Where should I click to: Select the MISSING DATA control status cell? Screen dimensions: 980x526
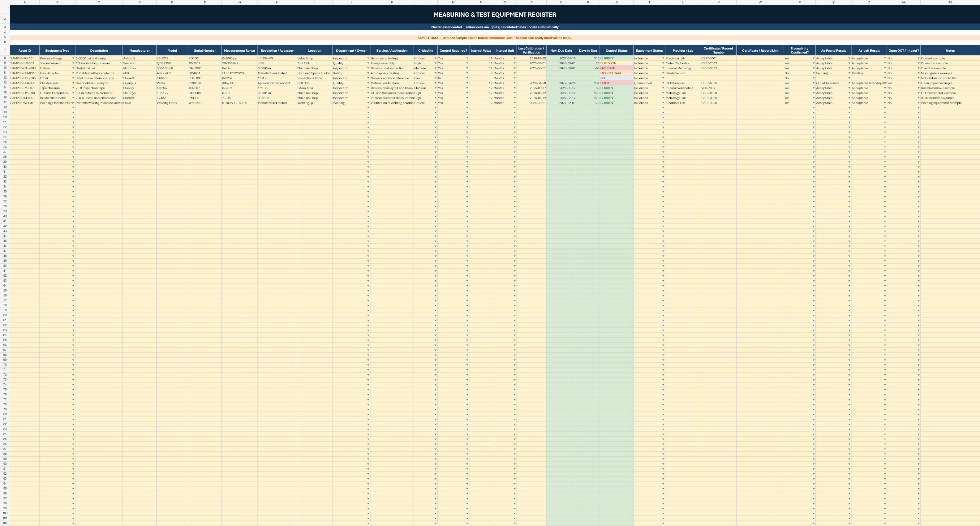pos(616,73)
